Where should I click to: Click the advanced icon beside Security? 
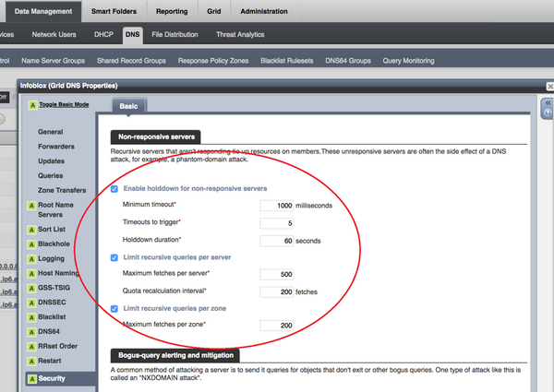tap(30, 378)
